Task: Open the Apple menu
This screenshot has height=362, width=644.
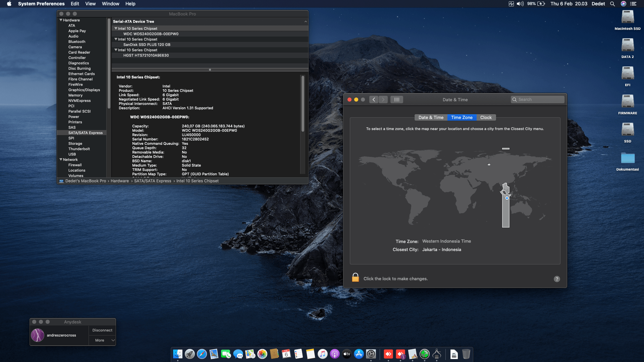Action: [9, 4]
